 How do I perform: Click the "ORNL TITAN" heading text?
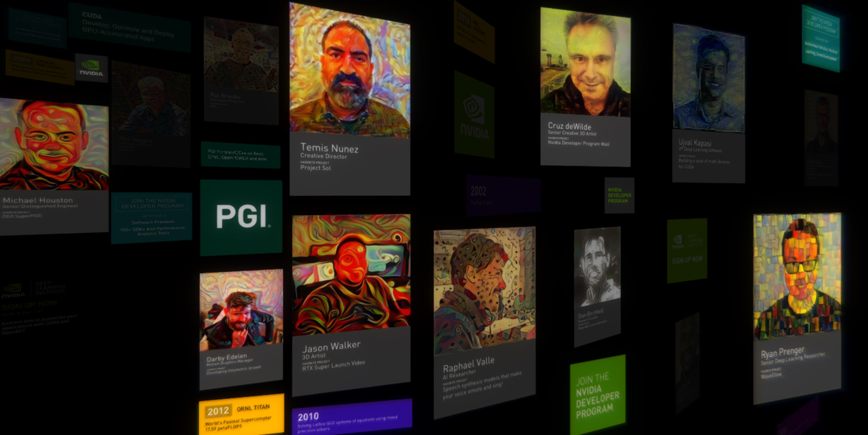tap(253, 408)
